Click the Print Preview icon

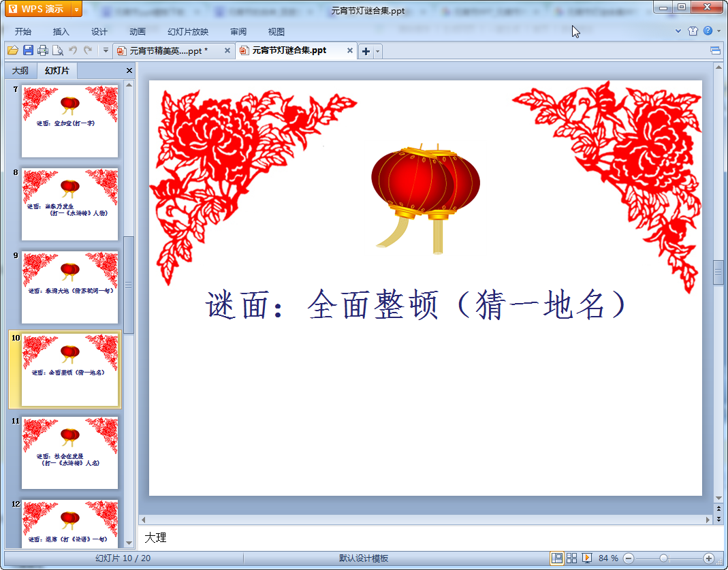coord(58,50)
